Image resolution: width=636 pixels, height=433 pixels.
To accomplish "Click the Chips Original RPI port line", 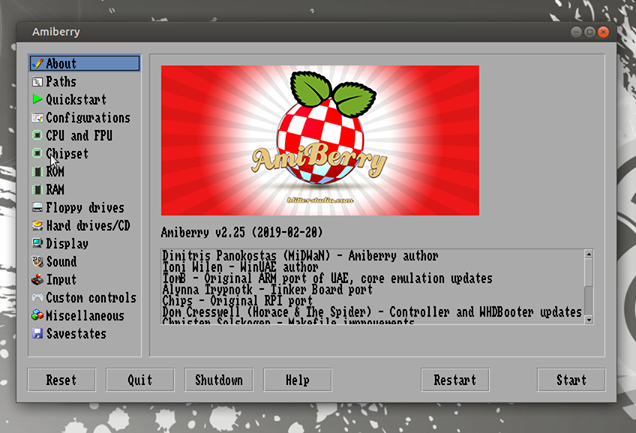I will point(237,301).
